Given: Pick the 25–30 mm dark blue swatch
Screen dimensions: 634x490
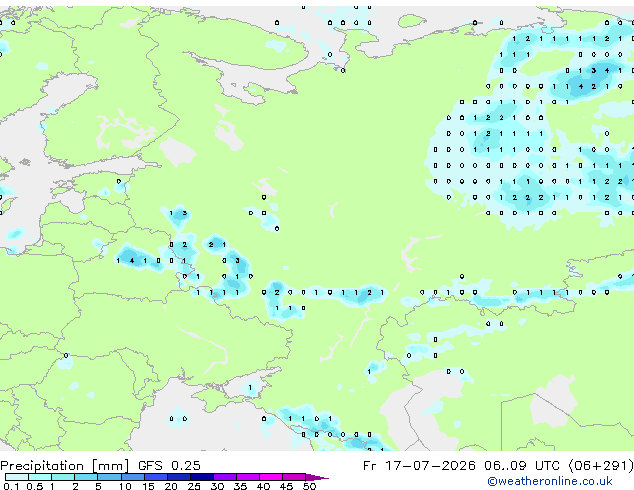Looking at the screenshot, I should (x=202, y=477).
